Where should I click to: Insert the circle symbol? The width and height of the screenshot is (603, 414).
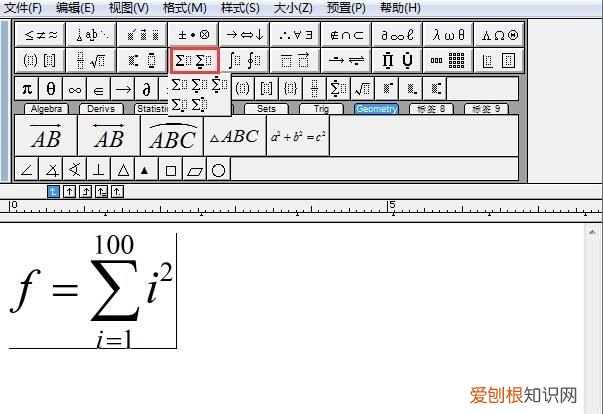[x=218, y=169]
